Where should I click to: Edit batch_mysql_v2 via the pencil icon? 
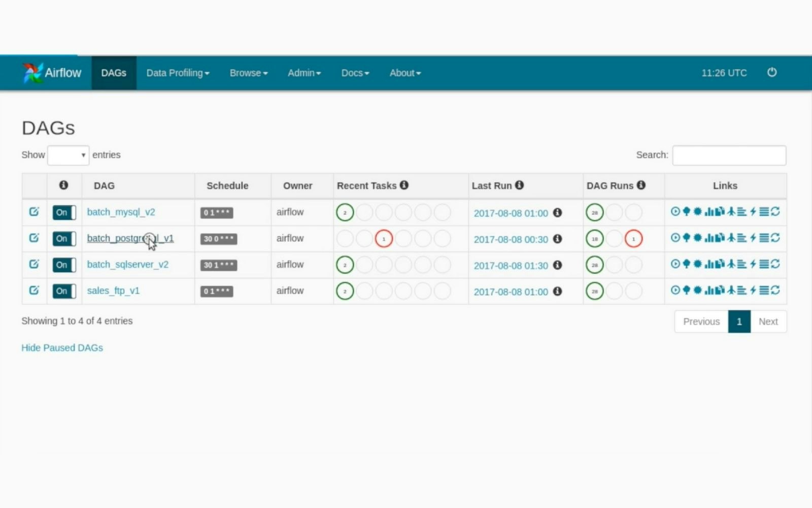pos(34,211)
